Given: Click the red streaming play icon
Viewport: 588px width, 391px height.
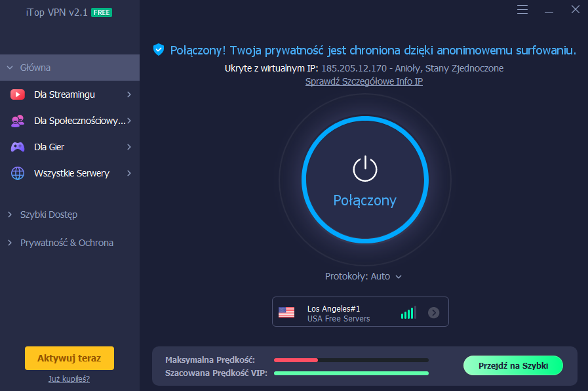Looking at the screenshot, I should pyautogui.click(x=18, y=94).
